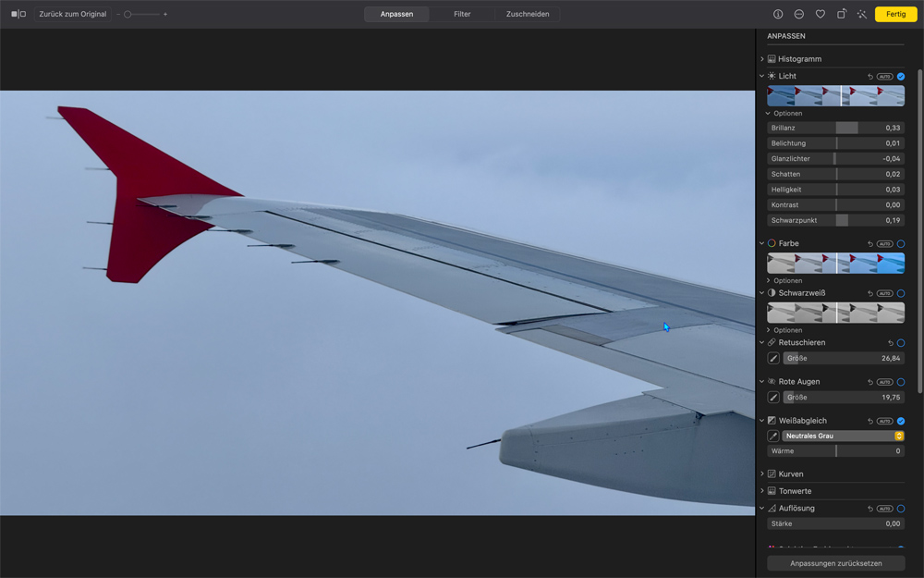
Task: Click the Schwarzpunkt slider
Action: (835, 221)
